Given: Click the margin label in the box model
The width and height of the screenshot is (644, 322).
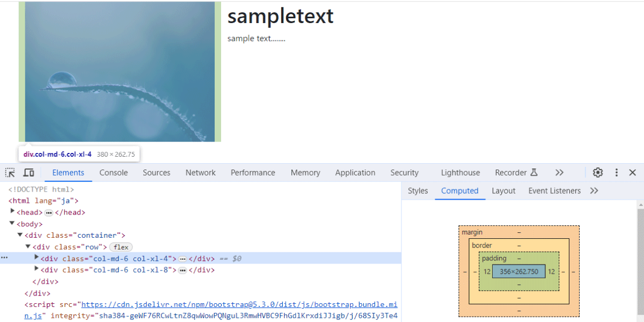Looking at the screenshot, I should [472, 232].
